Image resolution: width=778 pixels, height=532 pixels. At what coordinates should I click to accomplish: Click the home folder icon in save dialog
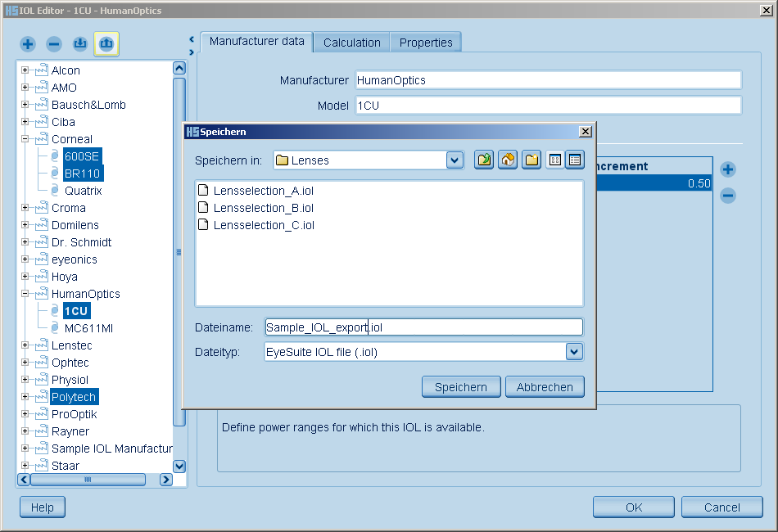point(508,160)
